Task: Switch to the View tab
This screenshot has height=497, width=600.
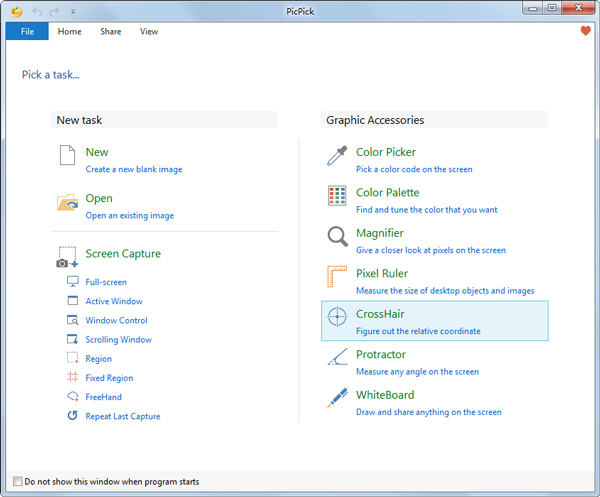Action: tap(149, 31)
